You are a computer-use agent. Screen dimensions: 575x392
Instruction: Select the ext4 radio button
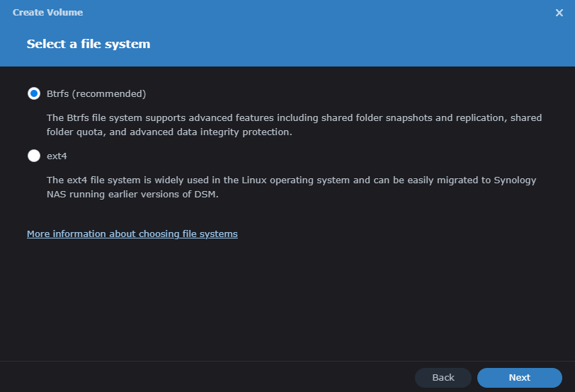click(x=34, y=156)
